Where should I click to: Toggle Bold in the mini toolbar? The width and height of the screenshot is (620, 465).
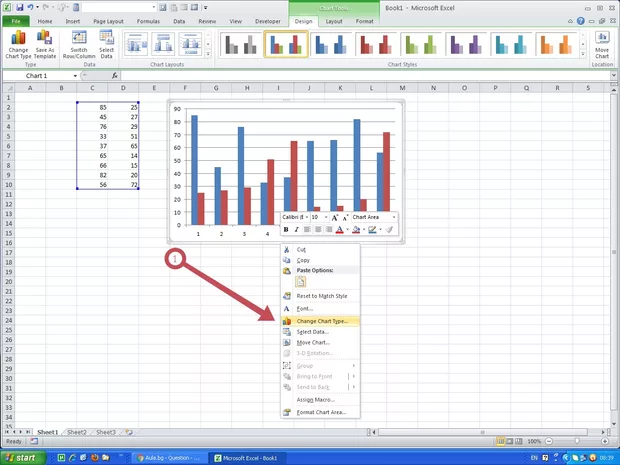286,229
